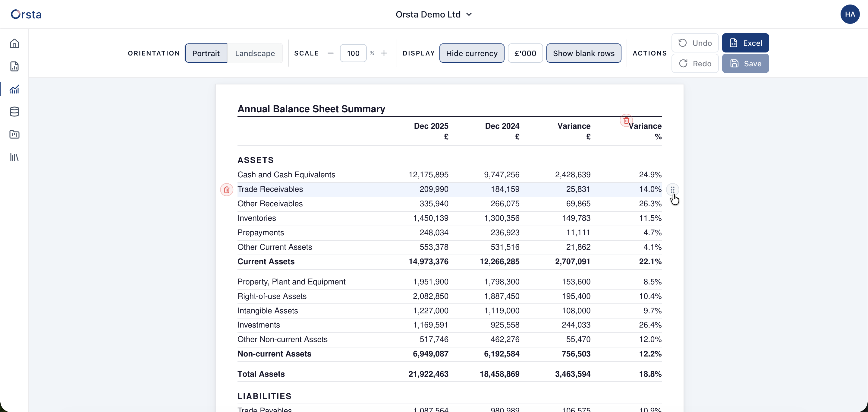Open the library icon in sidebar
The height and width of the screenshot is (412, 868).
(x=14, y=157)
